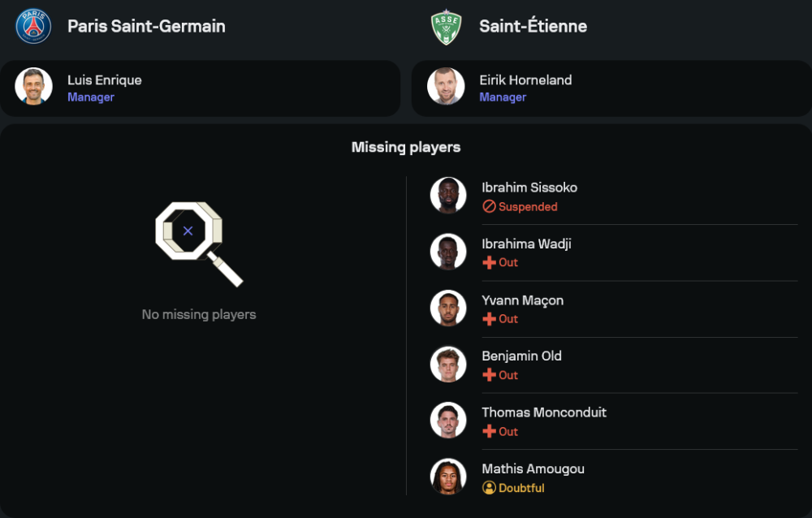Click Yvann Maçon's player avatar

[448, 309]
